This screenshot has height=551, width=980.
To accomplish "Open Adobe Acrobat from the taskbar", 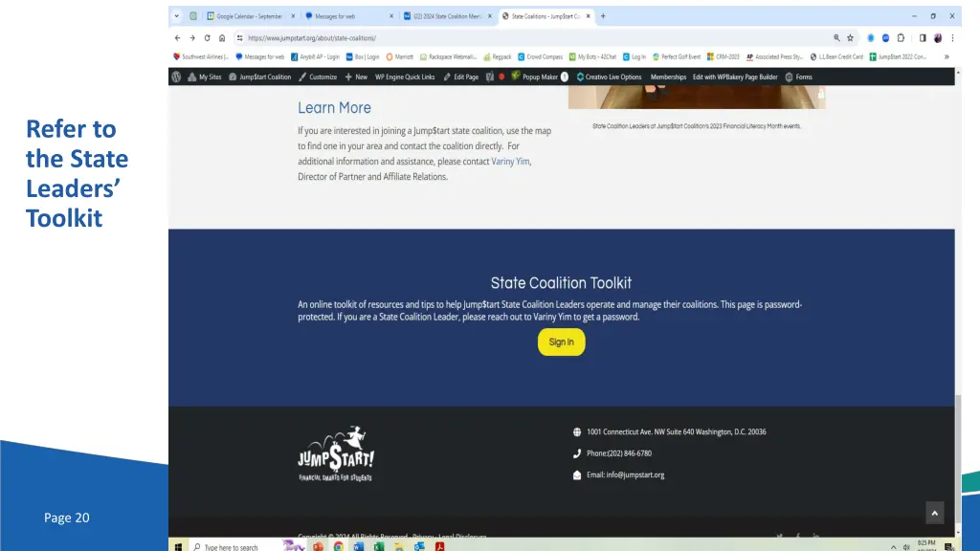I will 440,546.
